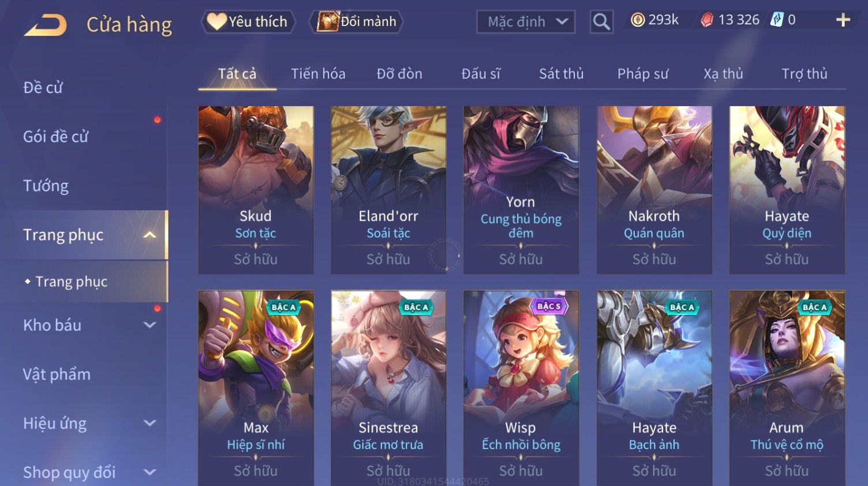Click the golden back arrow icon
Image resolution: width=868 pixels, height=486 pixels.
46,25
